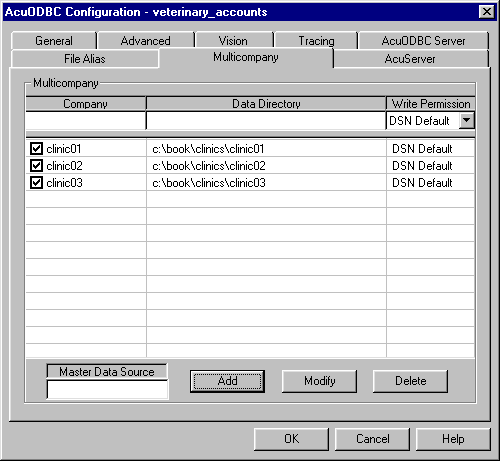Click path c:\book\clinics\clinic02

209,166
